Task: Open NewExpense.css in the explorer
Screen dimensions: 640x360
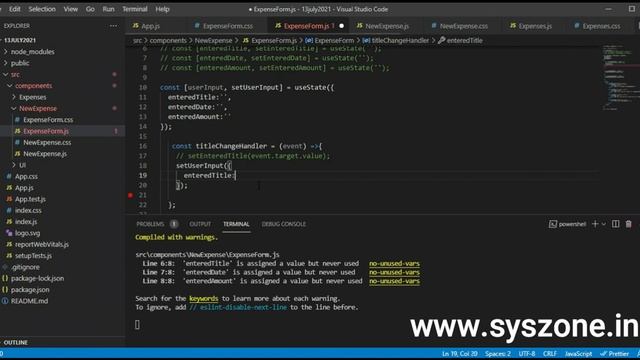Action: coord(47,142)
